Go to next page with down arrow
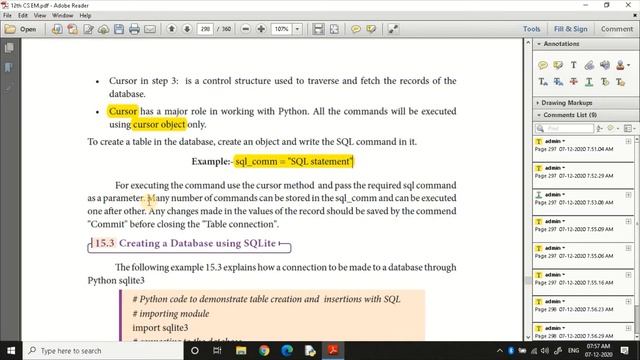Viewport: 640px width, 360px height. tap(187, 29)
